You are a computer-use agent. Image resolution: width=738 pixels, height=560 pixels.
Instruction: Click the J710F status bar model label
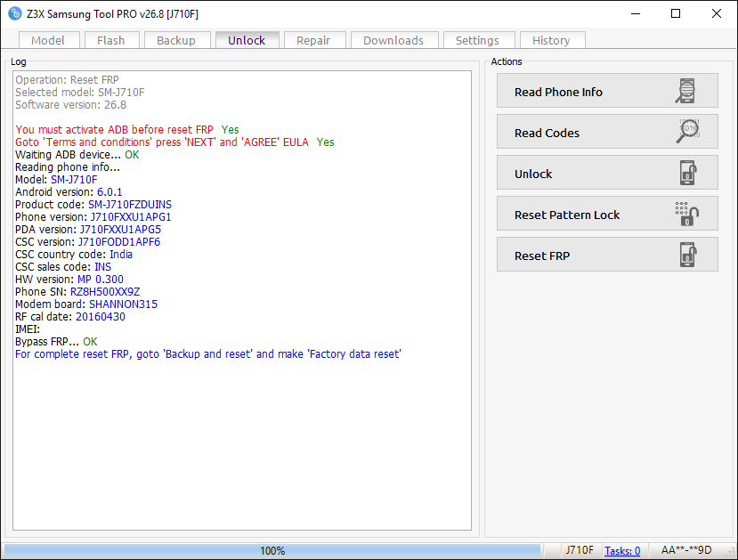pyautogui.click(x=580, y=550)
